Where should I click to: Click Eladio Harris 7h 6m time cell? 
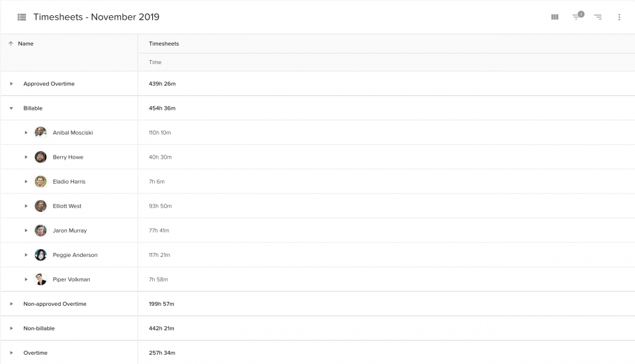[x=157, y=182]
